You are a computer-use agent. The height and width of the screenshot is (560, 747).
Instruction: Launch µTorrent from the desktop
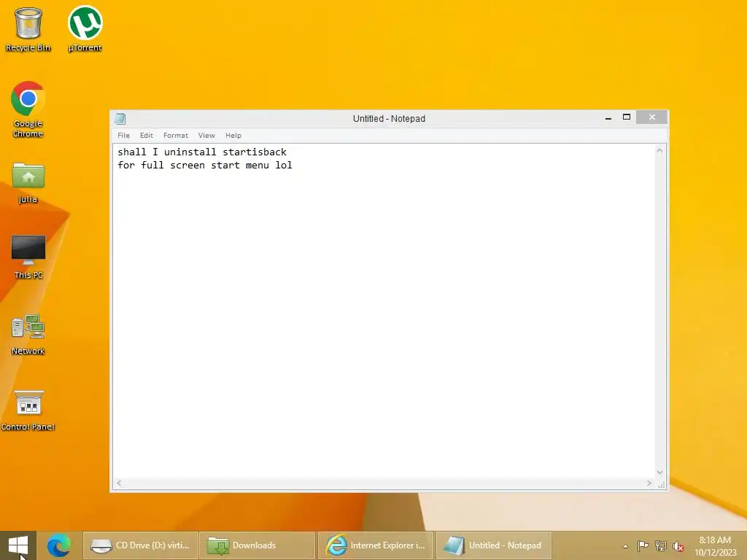(x=85, y=28)
